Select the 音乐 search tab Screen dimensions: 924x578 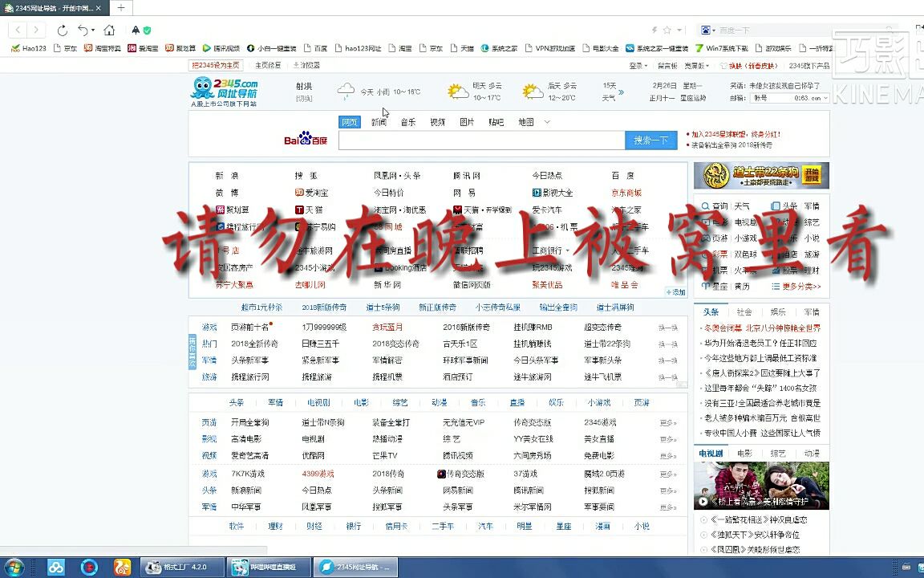coord(408,122)
